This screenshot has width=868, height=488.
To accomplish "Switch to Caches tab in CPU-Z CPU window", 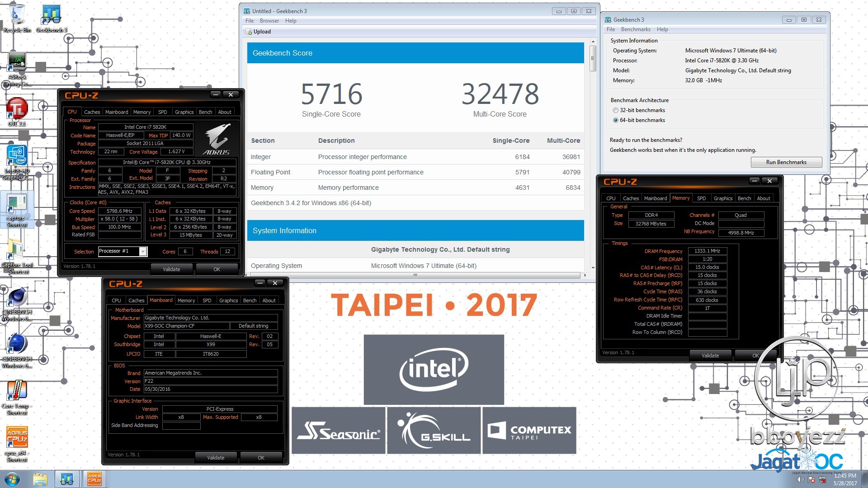I will [92, 112].
